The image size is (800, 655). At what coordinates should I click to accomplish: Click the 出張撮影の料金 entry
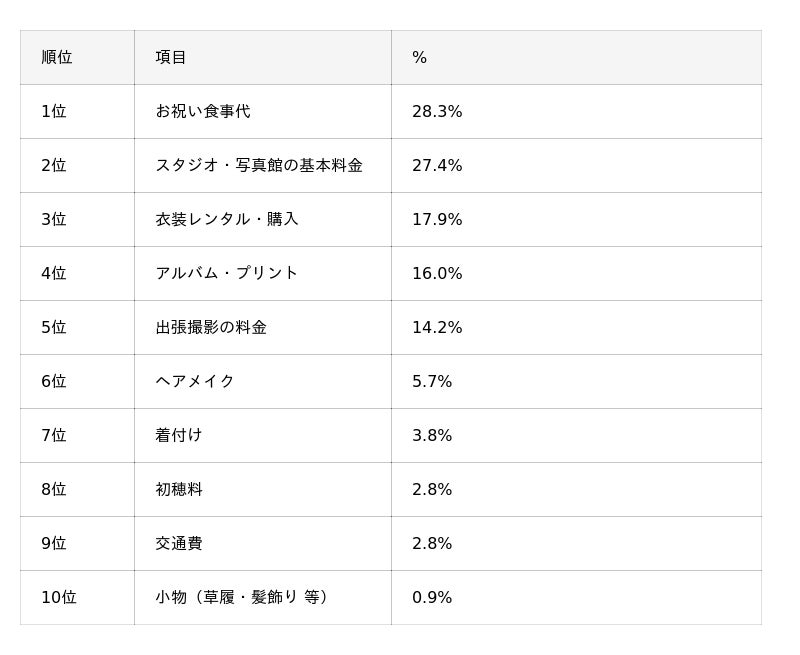(211, 328)
